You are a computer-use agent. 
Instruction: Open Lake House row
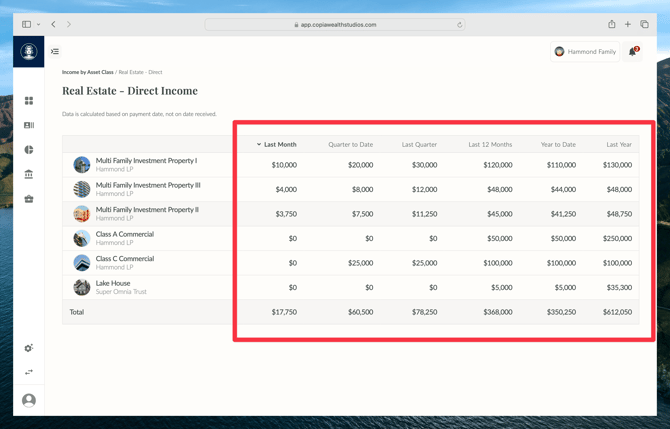(350, 287)
